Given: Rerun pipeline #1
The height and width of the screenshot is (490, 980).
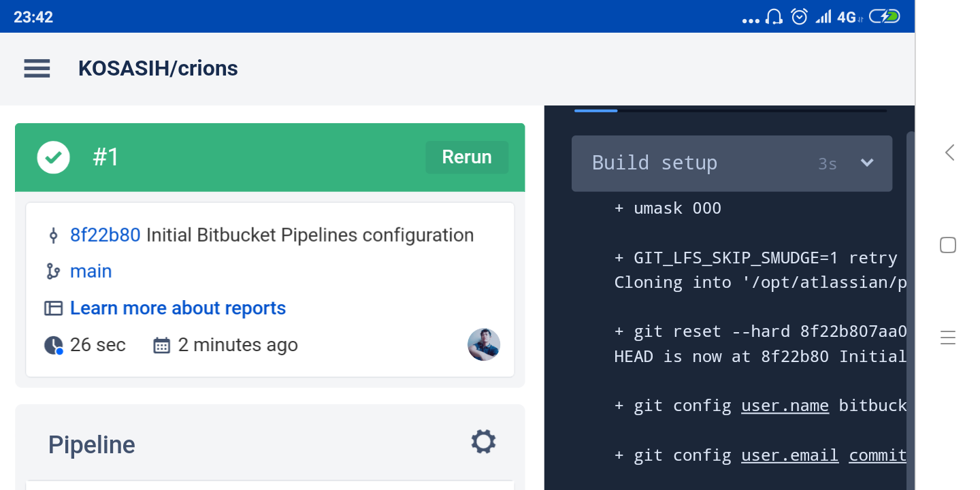Looking at the screenshot, I should 467,157.
